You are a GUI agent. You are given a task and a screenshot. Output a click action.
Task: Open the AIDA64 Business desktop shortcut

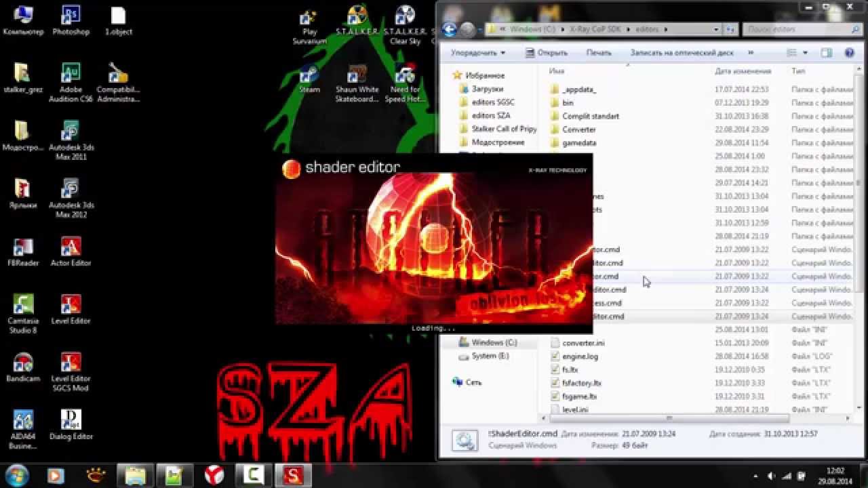click(23, 430)
